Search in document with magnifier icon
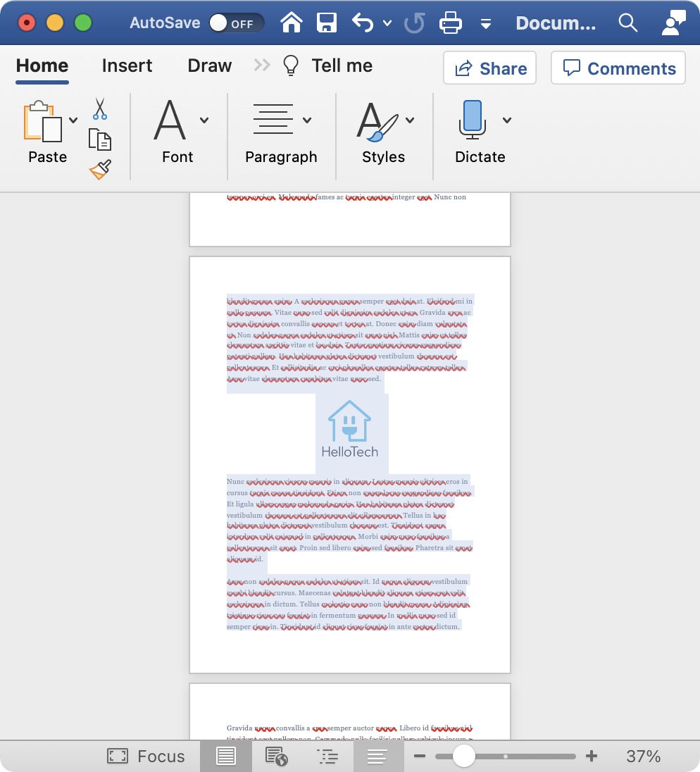 pos(627,23)
